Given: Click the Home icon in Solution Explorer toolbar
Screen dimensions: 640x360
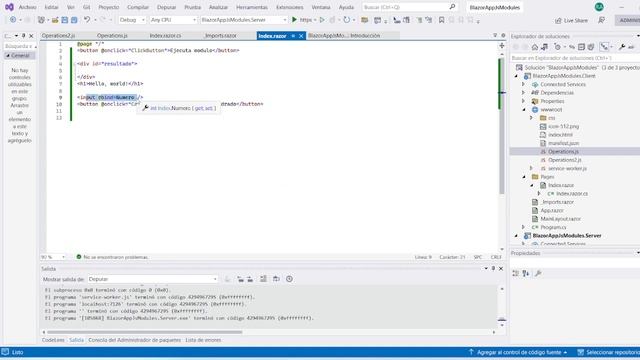Looking at the screenshot, I should click(x=535, y=47).
